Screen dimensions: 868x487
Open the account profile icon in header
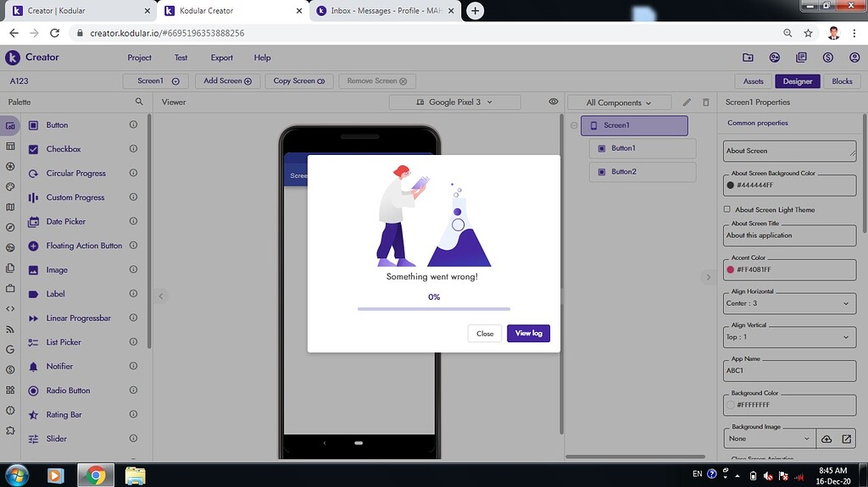click(x=854, y=58)
